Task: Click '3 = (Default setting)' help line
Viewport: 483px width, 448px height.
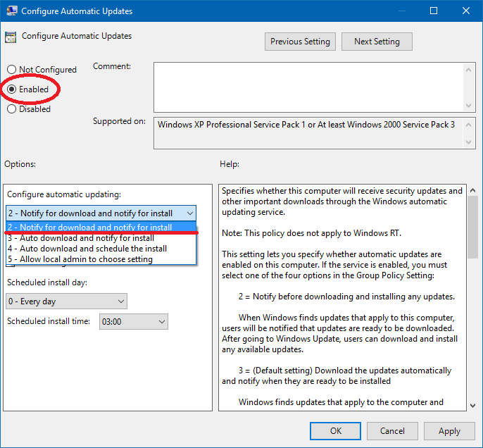Action: [x=345, y=371]
